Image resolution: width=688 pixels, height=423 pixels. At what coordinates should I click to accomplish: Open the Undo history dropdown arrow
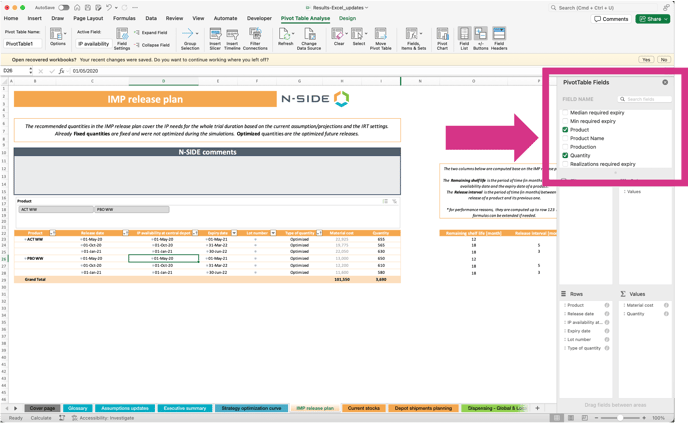(x=116, y=7)
